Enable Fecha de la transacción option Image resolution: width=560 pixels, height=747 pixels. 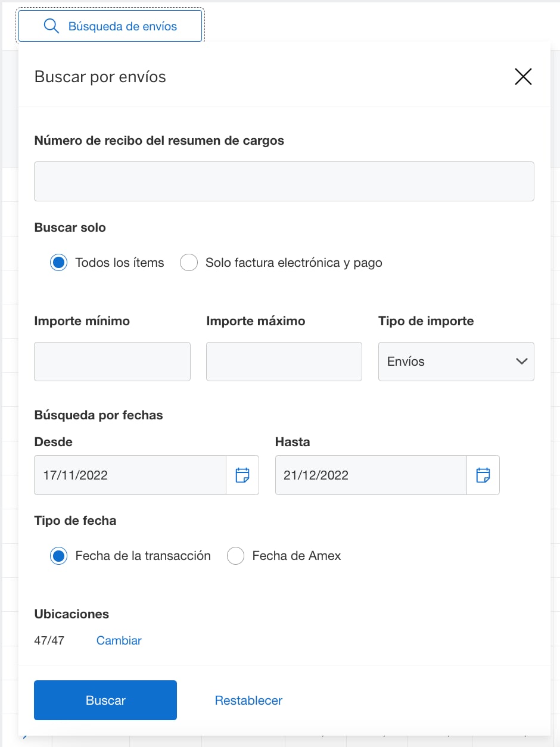point(58,555)
